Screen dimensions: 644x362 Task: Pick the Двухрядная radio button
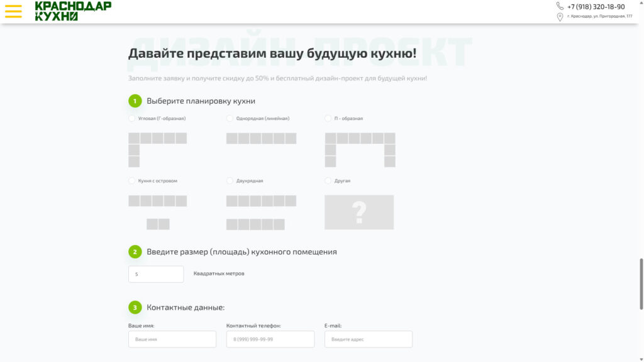[230, 181]
